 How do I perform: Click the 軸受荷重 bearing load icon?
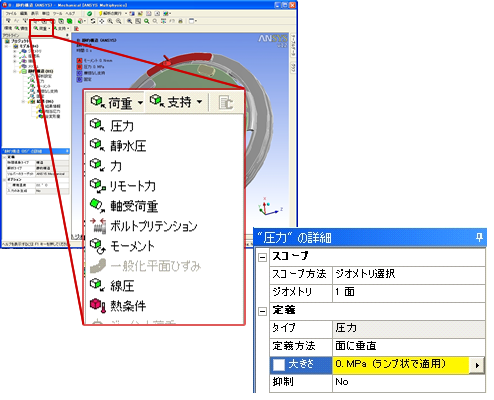tap(97, 205)
